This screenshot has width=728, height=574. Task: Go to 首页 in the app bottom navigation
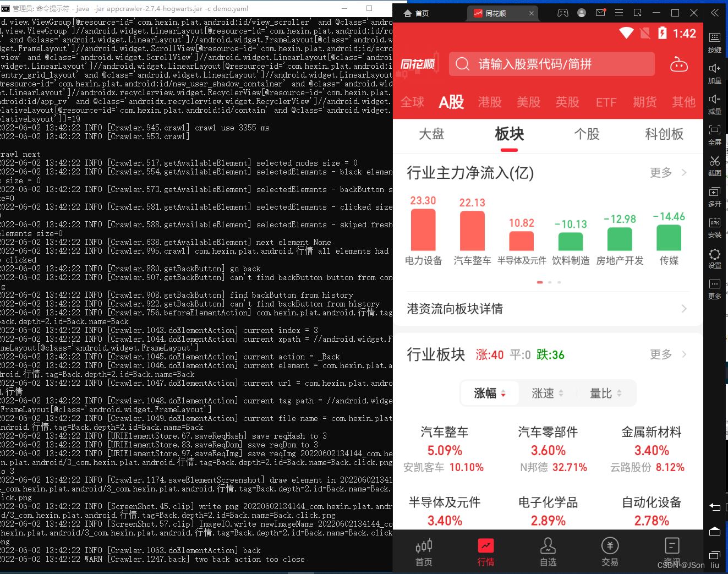click(x=424, y=553)
